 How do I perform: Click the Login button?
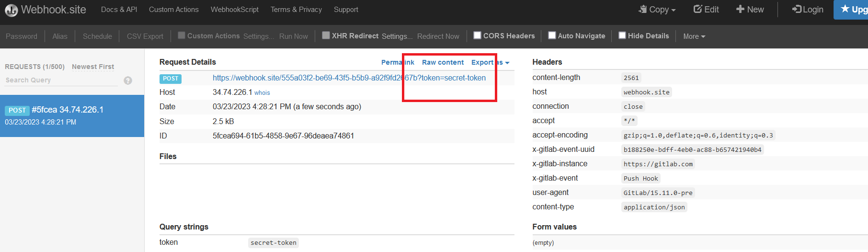click(808, 10)
